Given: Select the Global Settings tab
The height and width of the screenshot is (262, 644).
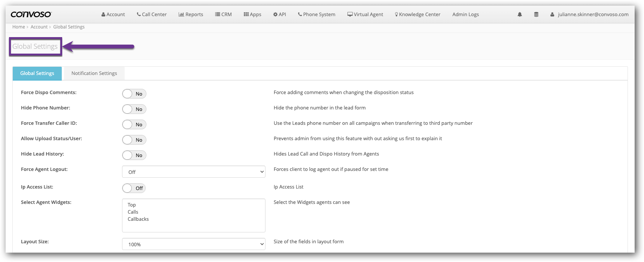Looking at the screenshot, I should 37,73.
